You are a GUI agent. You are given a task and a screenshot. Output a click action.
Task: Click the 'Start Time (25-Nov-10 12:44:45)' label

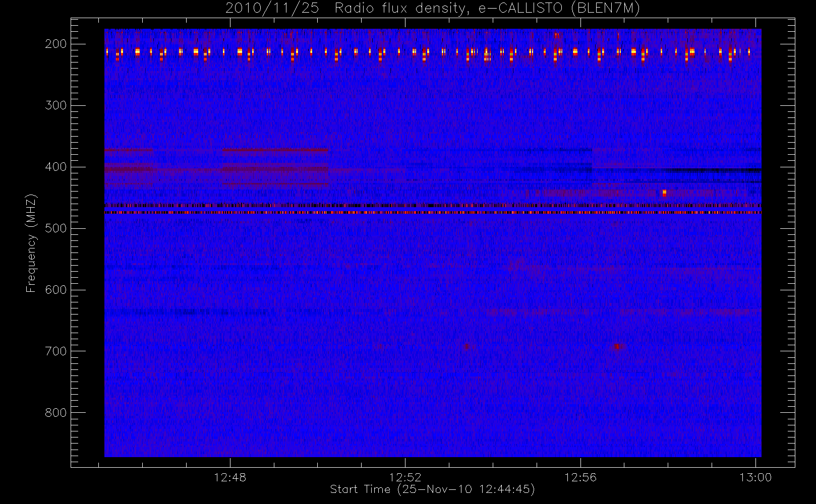[x=432, y=489]
